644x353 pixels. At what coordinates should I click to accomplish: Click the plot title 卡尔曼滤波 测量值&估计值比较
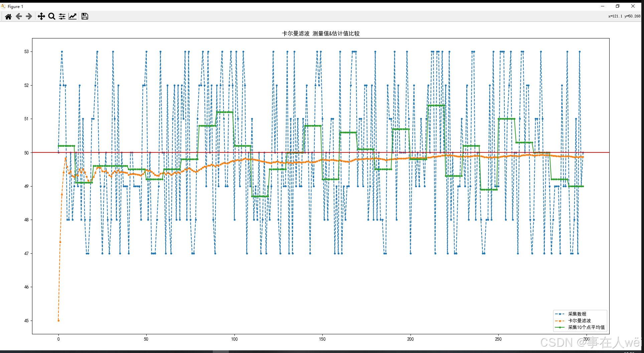(321, 33)
